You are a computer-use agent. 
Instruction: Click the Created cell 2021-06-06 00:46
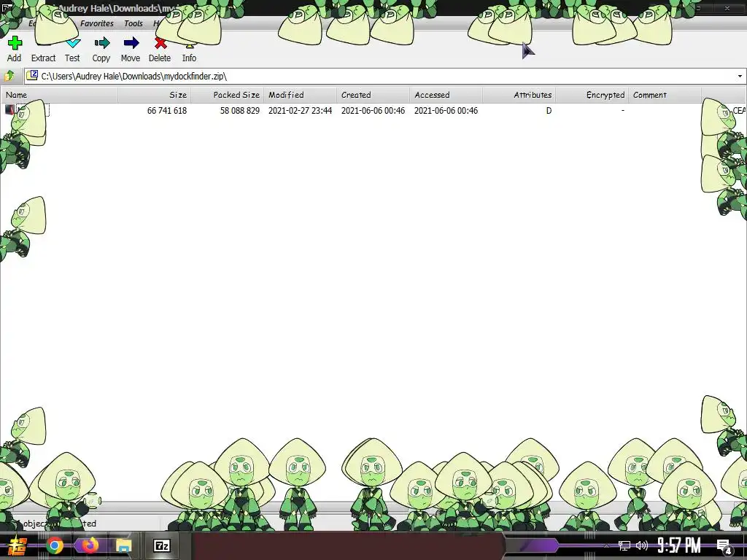[x=373, y=111]
